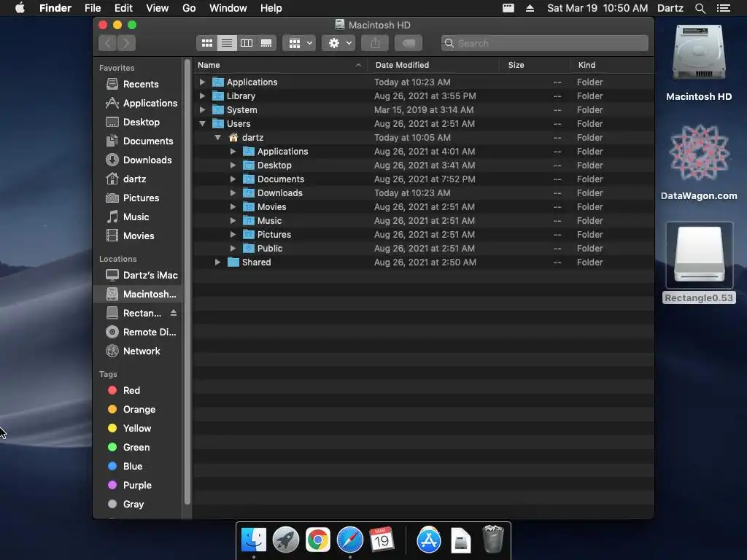Viewport: 747px width, 560px height.
Task: Open the Window menu
Action: point(228,8)
